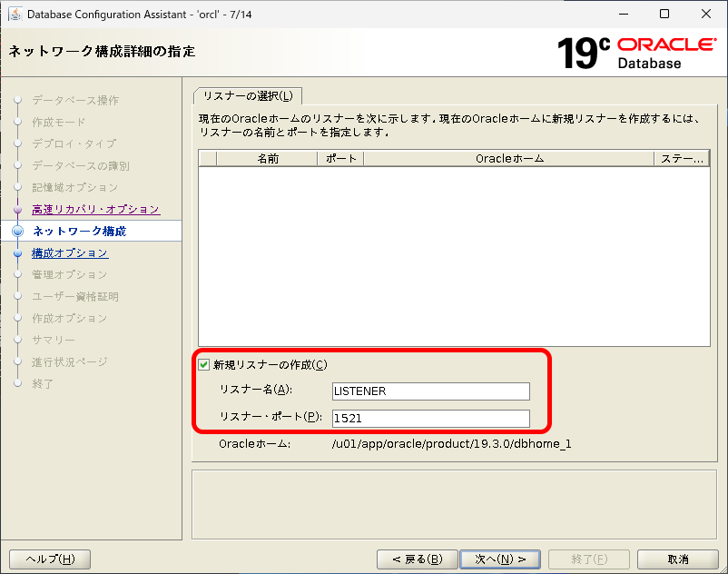Open help via the ヘルプ(H) button
728x574 pixels.
tap(50, 559)
